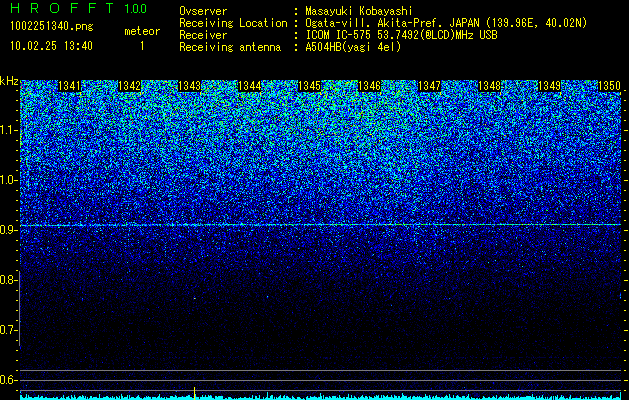Click the 1350 time marker
The image size is (629, 400).
609,86
